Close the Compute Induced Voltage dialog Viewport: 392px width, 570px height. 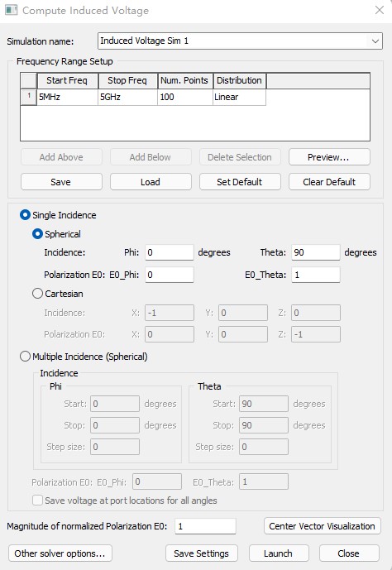tap(380, 10)
